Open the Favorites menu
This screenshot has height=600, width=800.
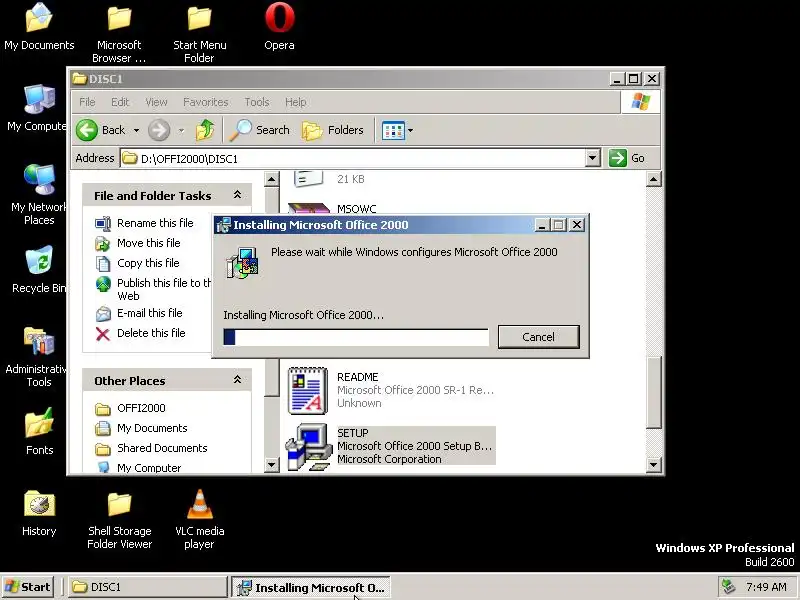(206, 102)
